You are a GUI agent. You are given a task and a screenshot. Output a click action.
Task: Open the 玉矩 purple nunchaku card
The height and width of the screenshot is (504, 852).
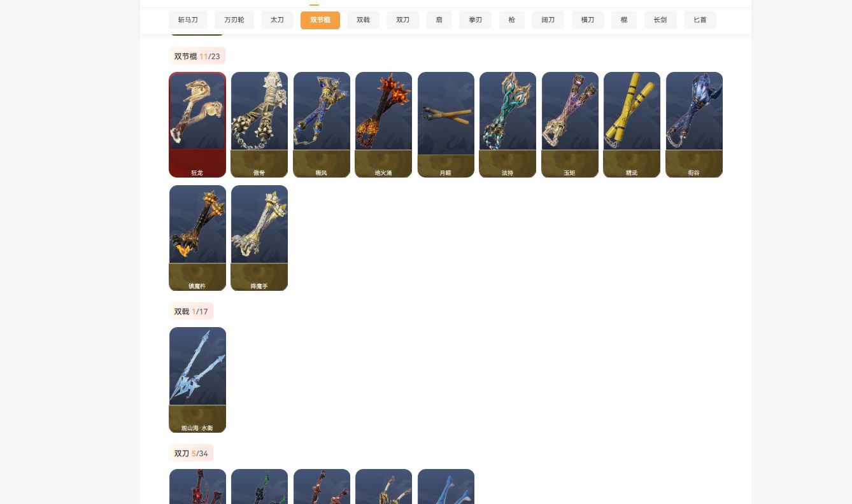tap(570, 125)
